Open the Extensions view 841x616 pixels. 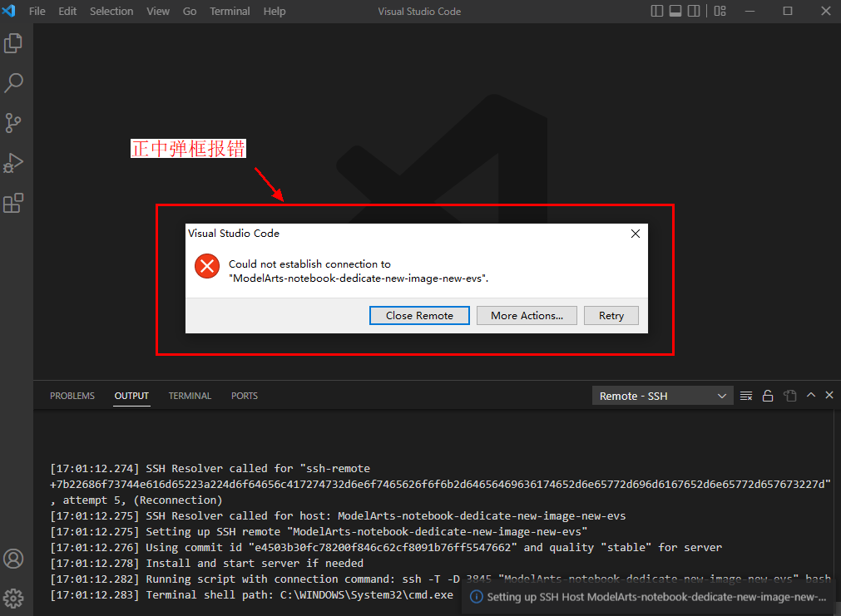click(13, 203)
